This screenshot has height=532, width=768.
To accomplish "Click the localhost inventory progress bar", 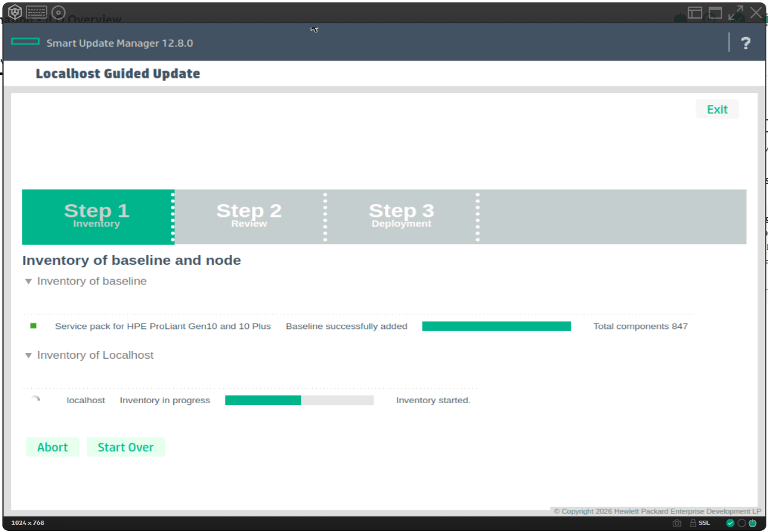I will tap(299, 400).
